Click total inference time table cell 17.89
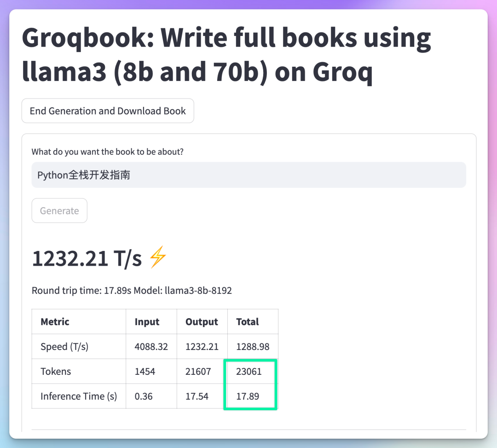The height and width of the screenshot is (448, 497). [253, 396]
